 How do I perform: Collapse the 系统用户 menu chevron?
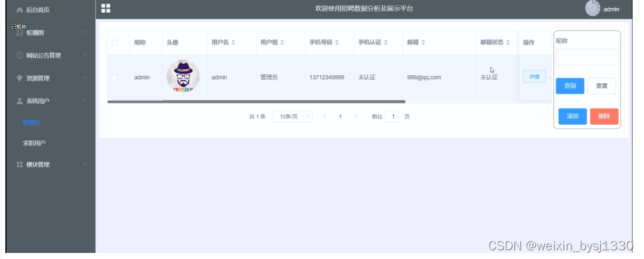[x=85, y=100]
